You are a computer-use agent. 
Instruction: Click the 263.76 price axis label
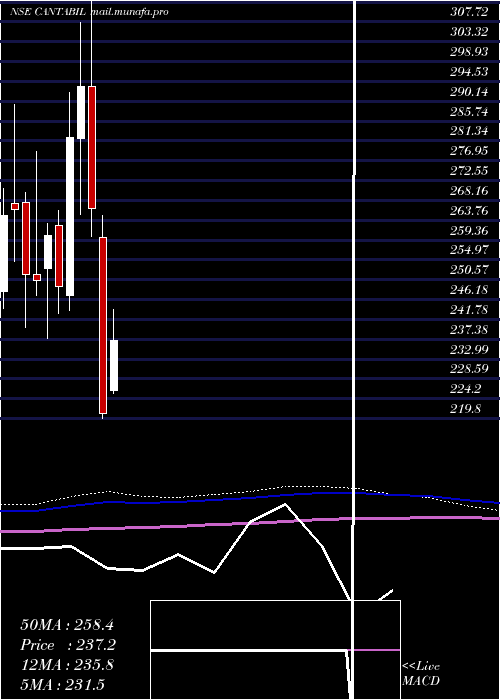[469, 210]
